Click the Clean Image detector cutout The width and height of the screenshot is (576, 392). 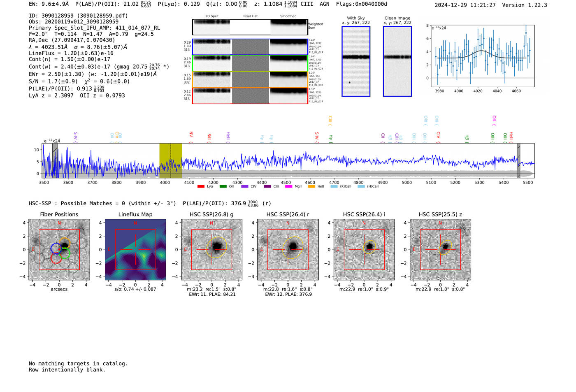click(x=397, y=61)
